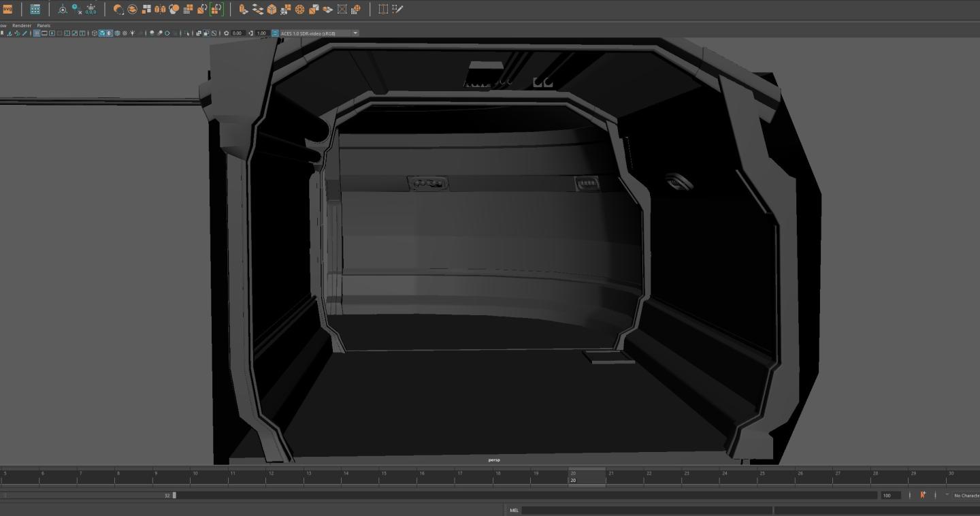This screenshot has height=516, width=980.
Task: Click the Boolean union shelf icon
Action: tap(174, 10)
